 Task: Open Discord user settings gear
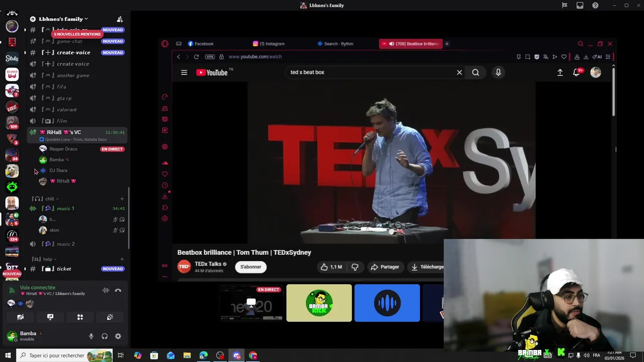(x=118, y=336)
